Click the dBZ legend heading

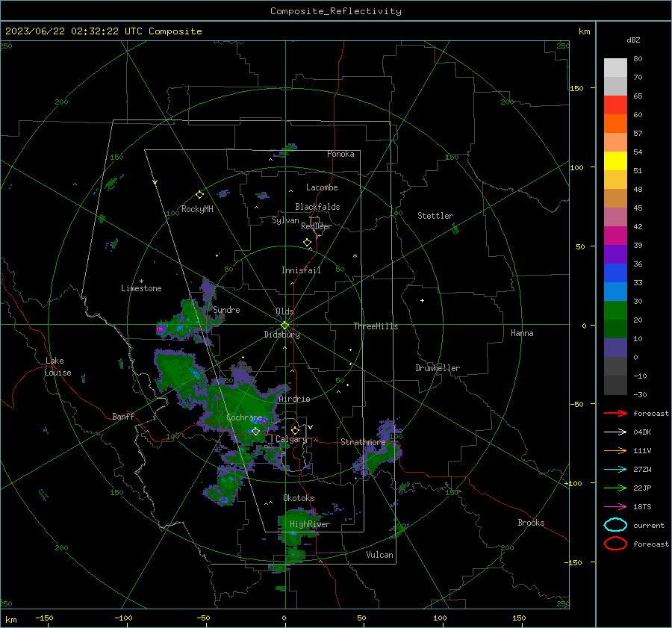(x=633, y=40)
